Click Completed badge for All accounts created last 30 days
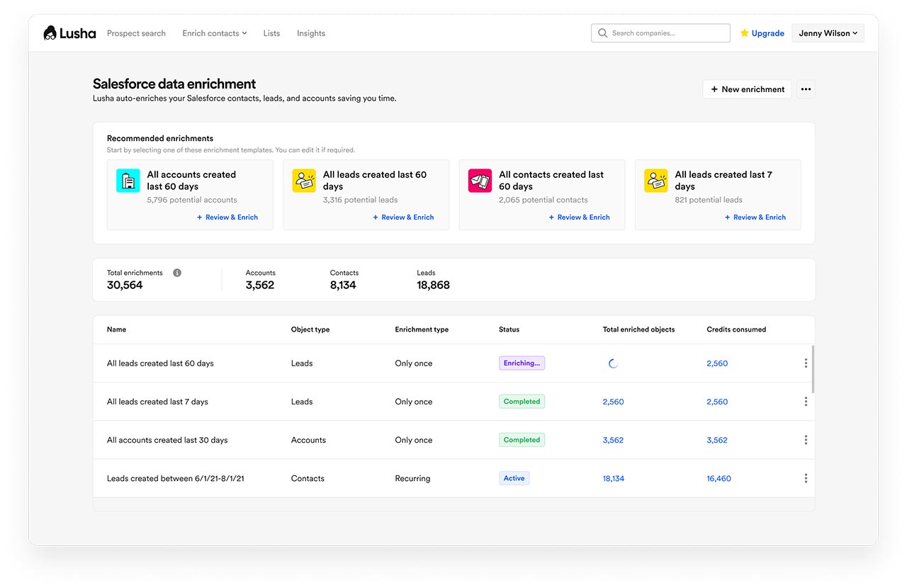907x588 pixels. [522, 440]
